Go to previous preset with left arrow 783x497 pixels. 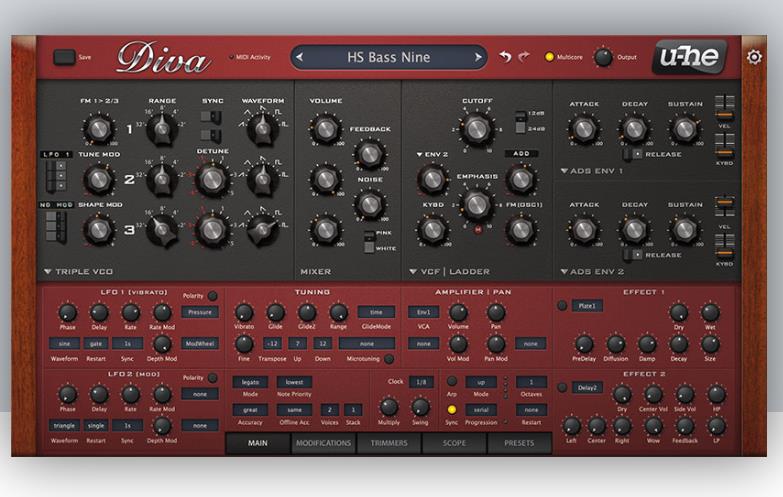coord(299,57)
